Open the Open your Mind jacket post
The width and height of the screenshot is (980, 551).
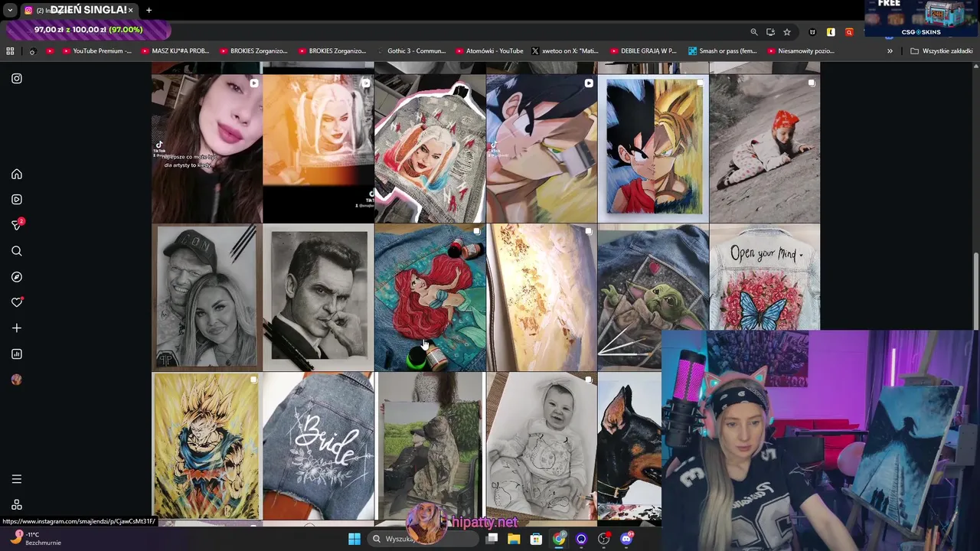(x=765, y=277)
